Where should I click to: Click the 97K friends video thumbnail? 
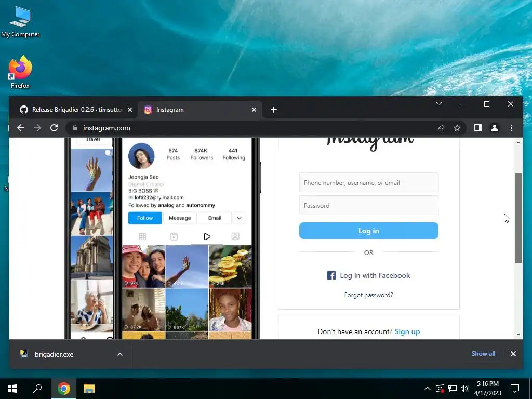(143, 267)
